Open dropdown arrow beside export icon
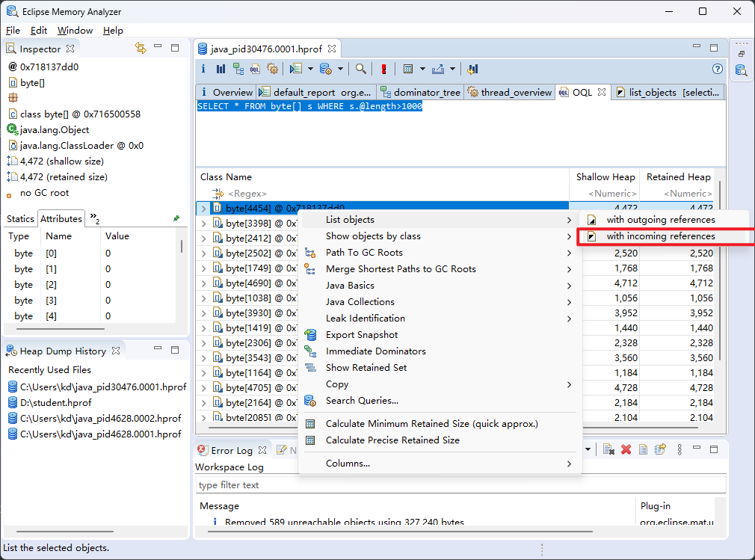 (x=452, y=69)
